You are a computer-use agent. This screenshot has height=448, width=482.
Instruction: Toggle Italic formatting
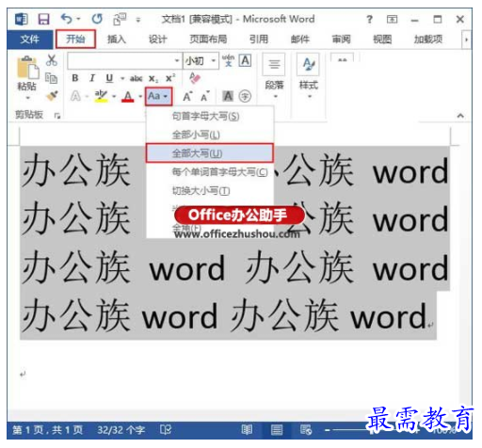[x=92, y=78]
